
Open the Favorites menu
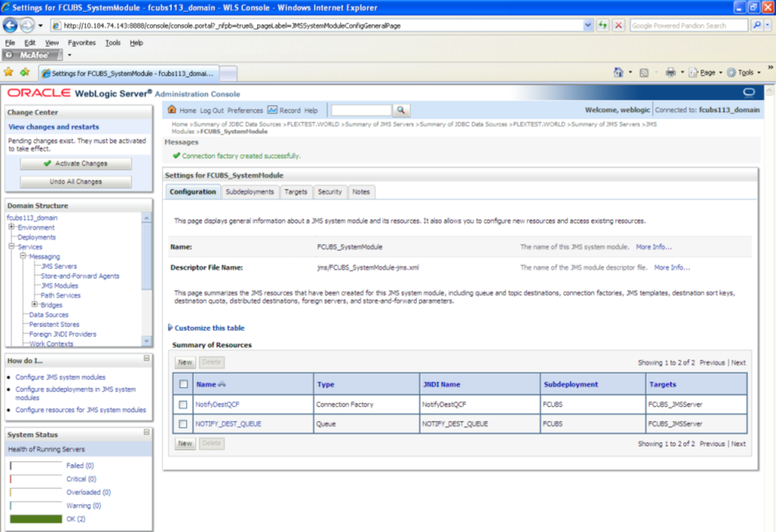(82, 42)
